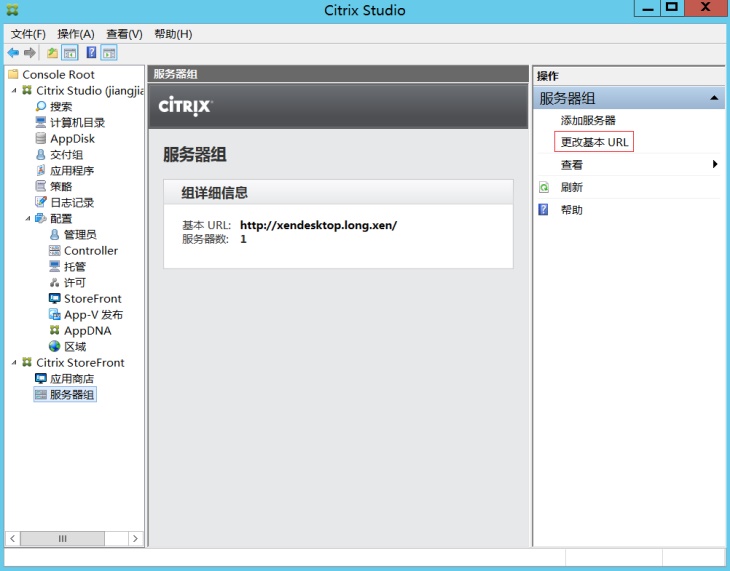Click the horizontal scrollbar thumb
The width and height of the screenshot is (730, 571).
pos(62,538)
